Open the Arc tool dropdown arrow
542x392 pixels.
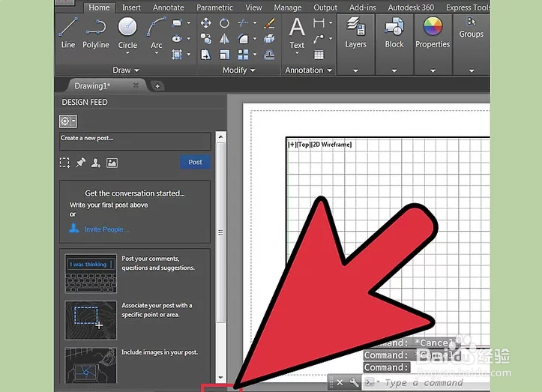tap(156, 53)
